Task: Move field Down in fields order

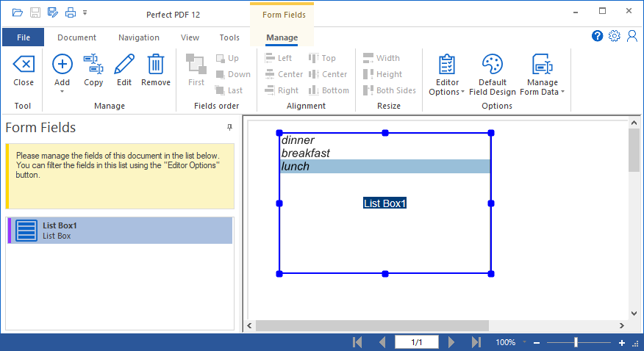Action: [233, 74]
